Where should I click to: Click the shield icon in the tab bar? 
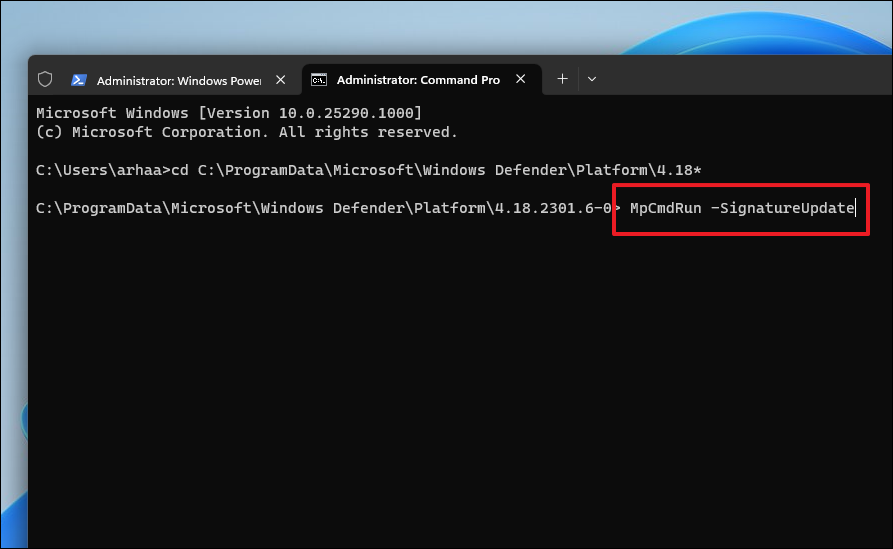click(45, 79)
